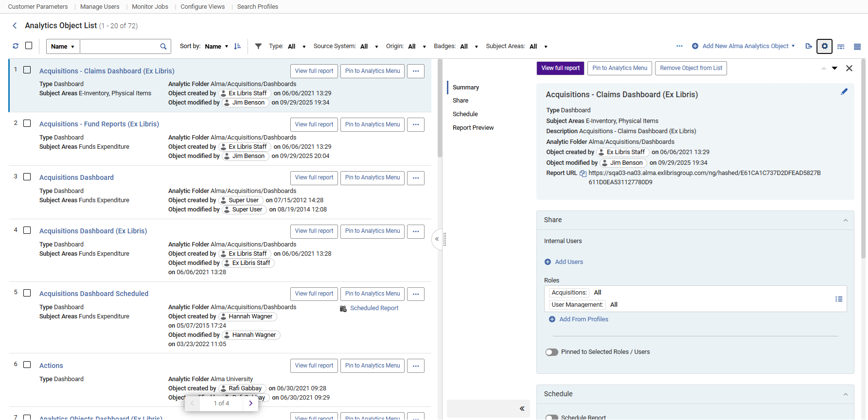Click the filter funnel icon
The image size is (868, 420).
259,46
